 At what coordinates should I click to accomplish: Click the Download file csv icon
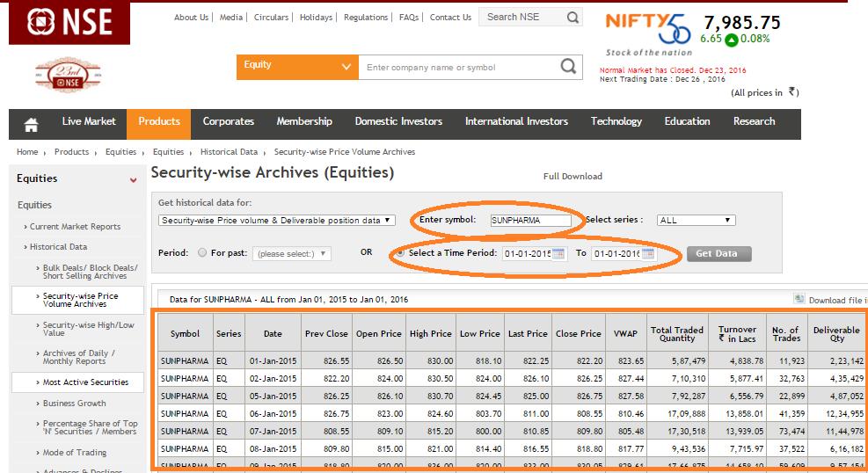click(x=799, y=299)
